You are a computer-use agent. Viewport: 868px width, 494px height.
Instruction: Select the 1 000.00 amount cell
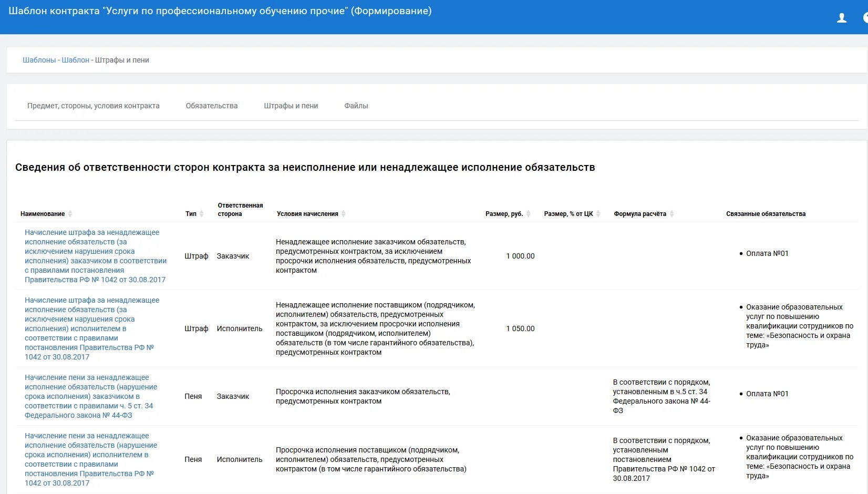[520, 256]
